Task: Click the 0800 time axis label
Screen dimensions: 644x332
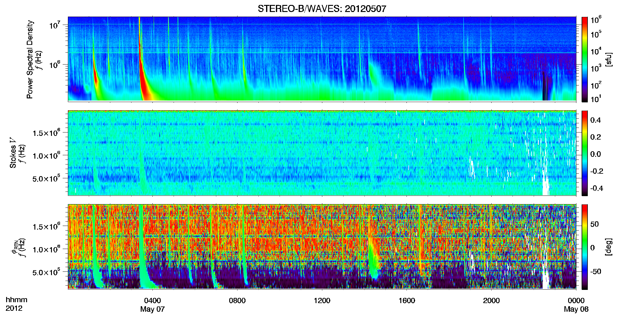Action: click(x=237, y=301)
